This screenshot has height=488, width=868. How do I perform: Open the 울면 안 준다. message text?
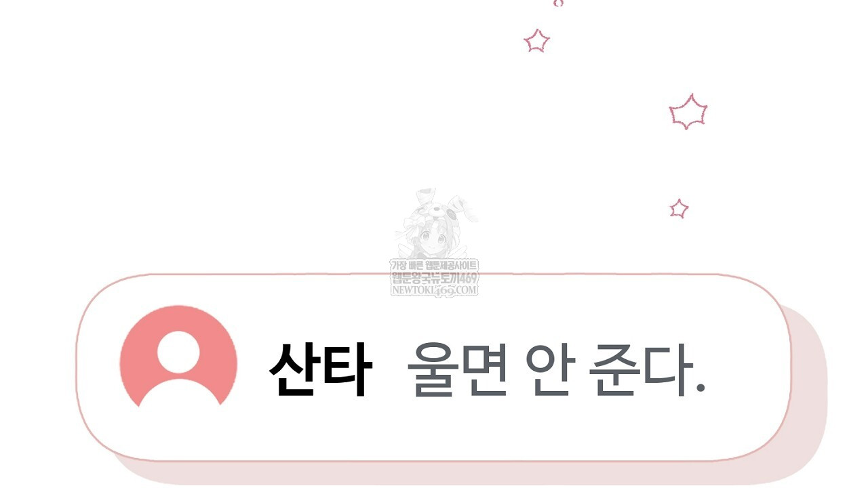[x=556, y=369]
